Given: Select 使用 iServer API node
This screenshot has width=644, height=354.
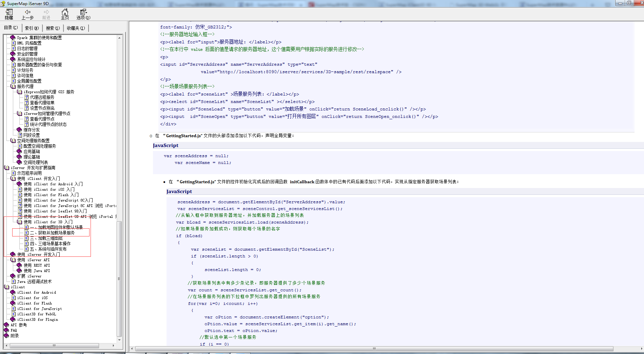Looking at the screenshot, I should coord(33,260).
